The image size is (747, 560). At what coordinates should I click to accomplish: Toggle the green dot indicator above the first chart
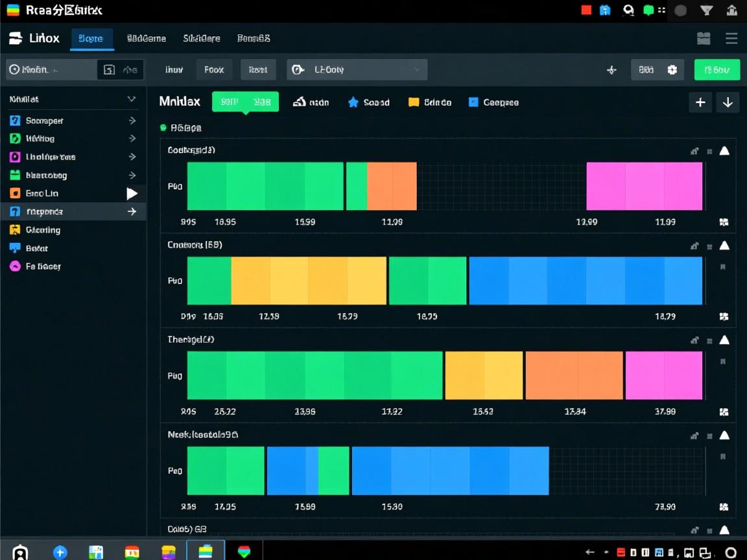(163, 128)
